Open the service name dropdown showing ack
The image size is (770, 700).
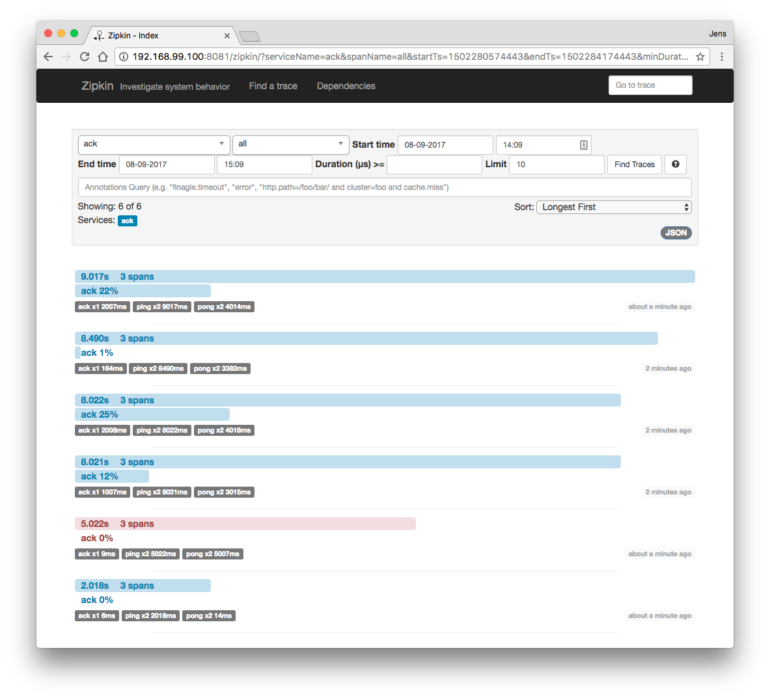pyautogui.click(x=154, y=144)
